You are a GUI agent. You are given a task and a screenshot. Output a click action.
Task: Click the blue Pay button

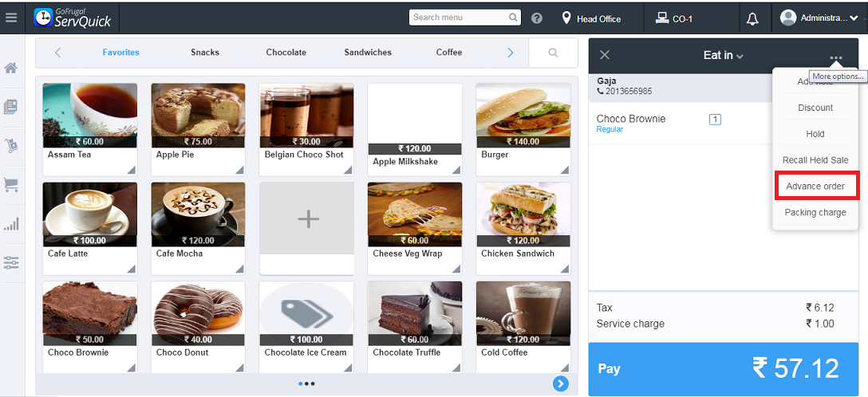pyautogui.click(x=723, y=369)
